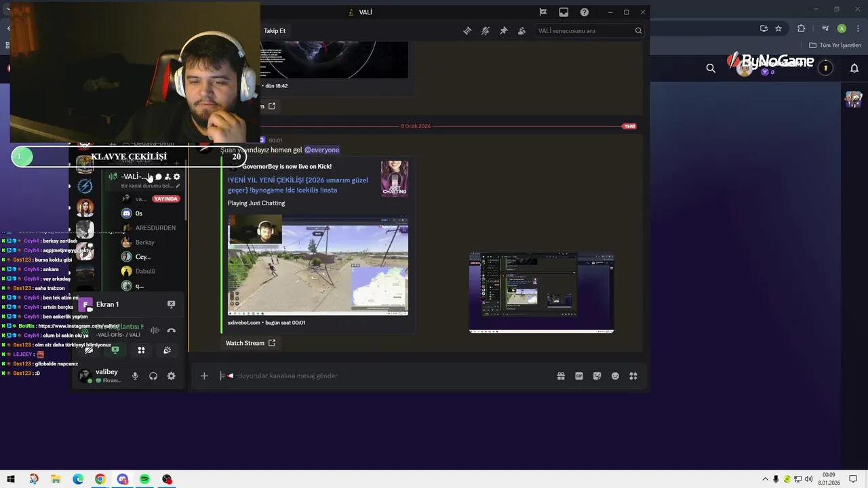Image resolution: width=868 pixels, height=488 pixels.
Task: Open message attachment plus button
Action: pyautogui.click(x=204, y=375)
